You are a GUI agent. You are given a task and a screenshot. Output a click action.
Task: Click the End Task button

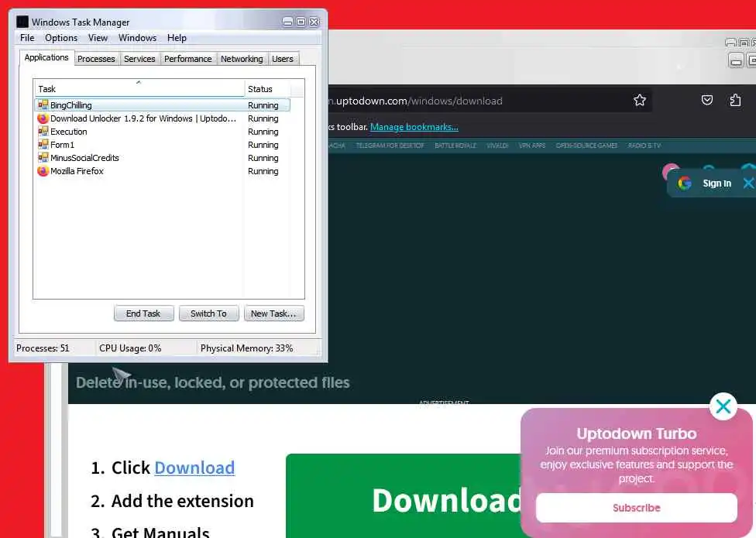(143, 313)
